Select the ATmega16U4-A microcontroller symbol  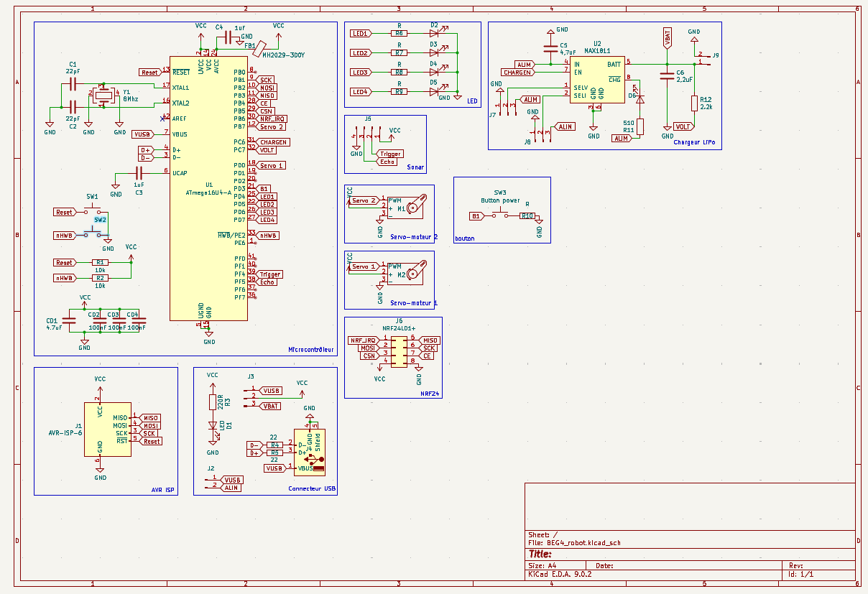(208, 215)
